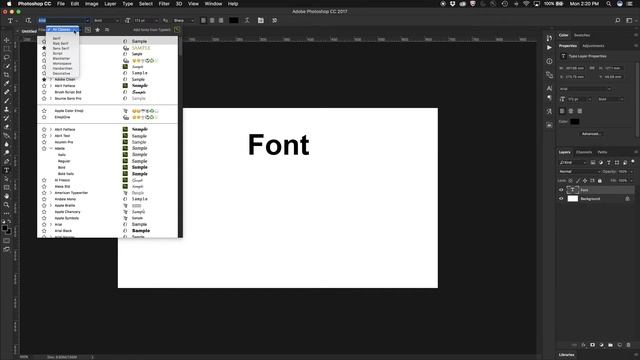Toggle favorite star for Source Sans Pro
Image resolution: width=640 pixels, height=360 pixels.
tap(44, 98)
